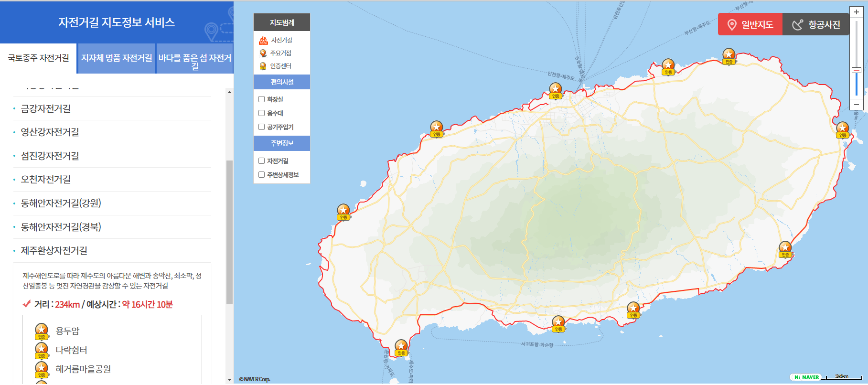Click 다락쉼터 certification icon in list
Image resolution: width=868 pixels, height=385 pixels.
(x=42, y=350)
